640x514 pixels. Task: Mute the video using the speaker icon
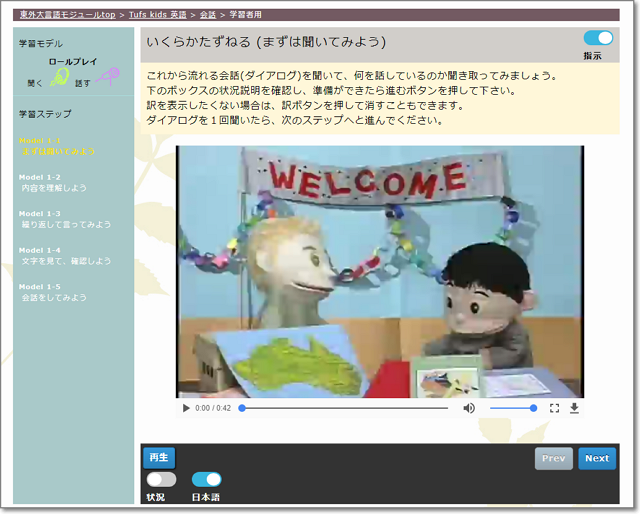tap(469, 408)
